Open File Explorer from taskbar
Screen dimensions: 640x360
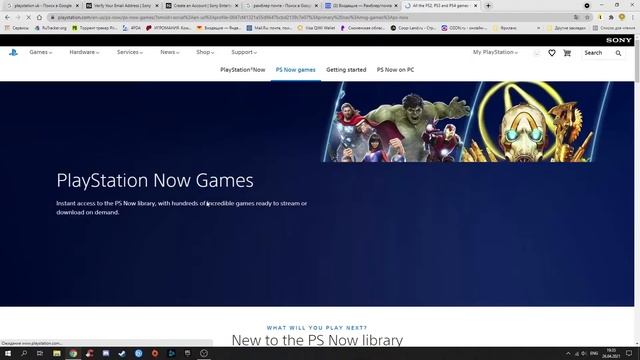57,353
